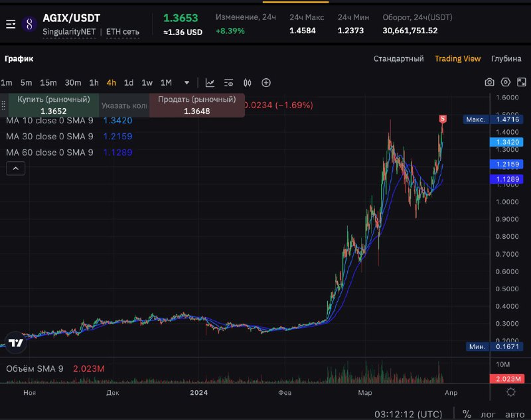
Task: Open the hamburger menu icon
Action: point(11,24)
